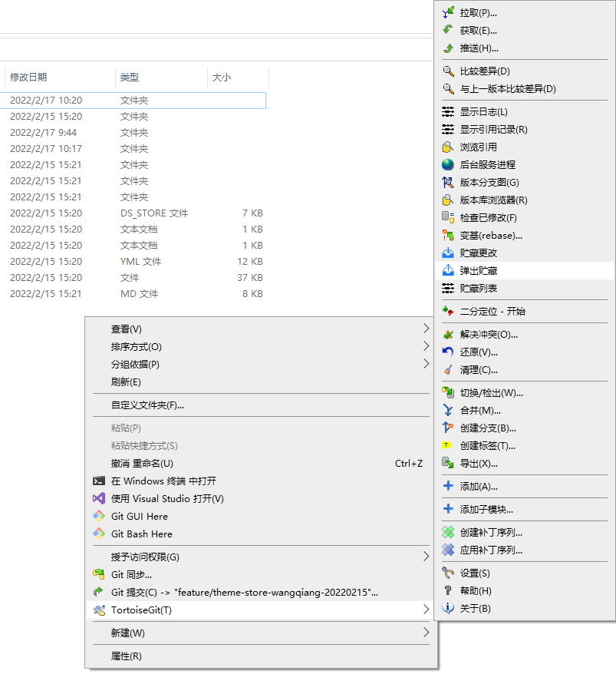
Task: Click the 弹出贮藏 stash pop icon
Action: pyautogui.click(x=448, y=270)
